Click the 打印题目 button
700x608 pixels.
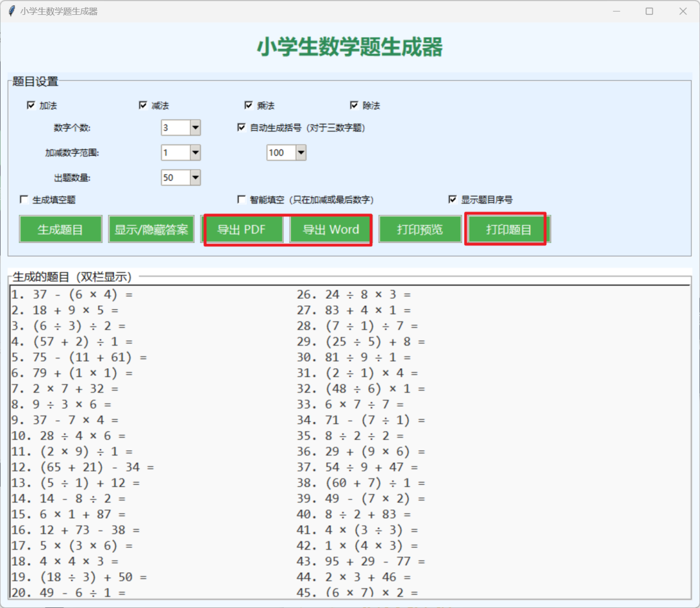(x=506, y=229)
